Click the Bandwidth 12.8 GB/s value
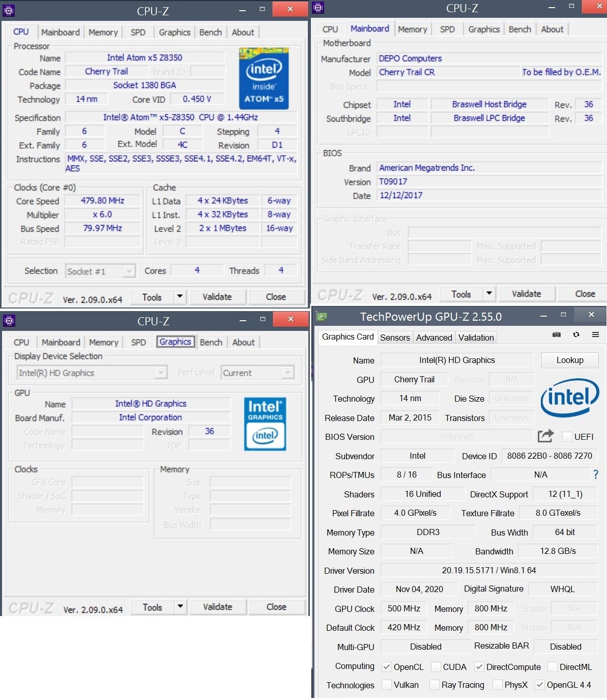Screen dimensions: 607x700 (x=558, y=551)
